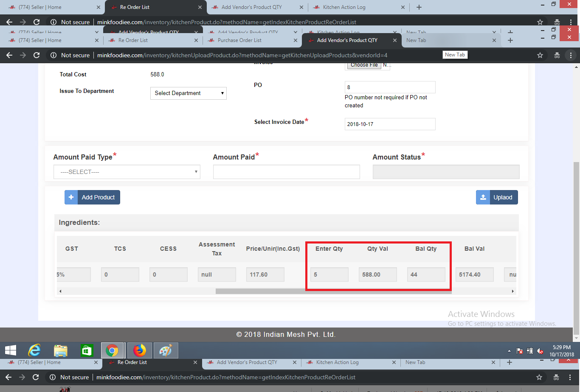Open the Select Department dropdown
Screen dimensions: 580x392
(189, 93)
